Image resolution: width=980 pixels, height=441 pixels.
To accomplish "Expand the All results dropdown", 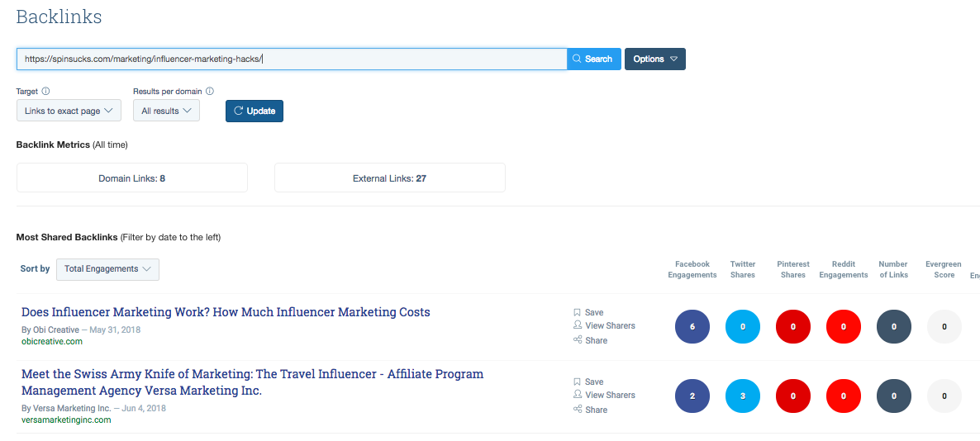I will pos(166,111).
